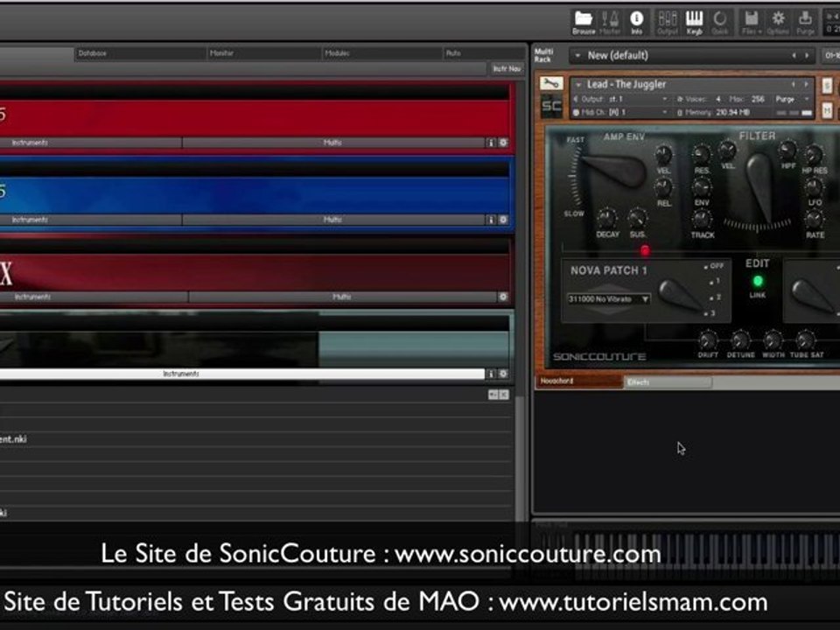Adjust the filter RES knob

click(701, 154)
